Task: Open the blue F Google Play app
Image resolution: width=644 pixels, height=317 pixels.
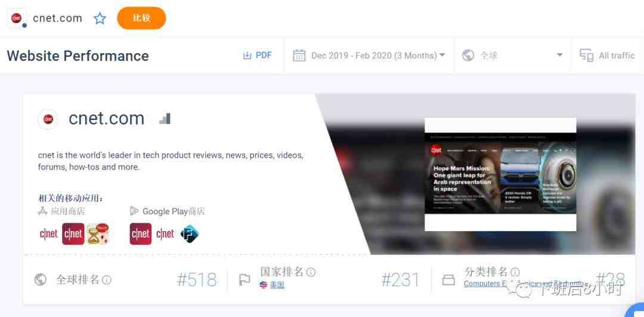Action: [190, 234]
